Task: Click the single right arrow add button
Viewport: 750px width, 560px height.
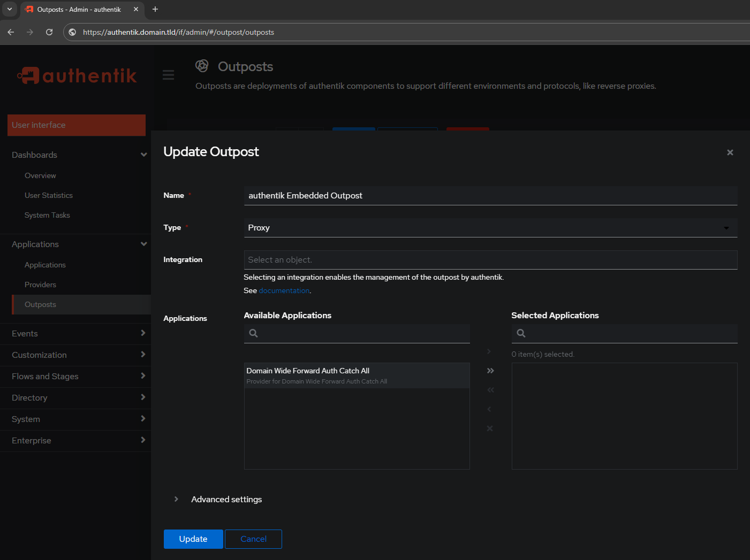Action: point(489,351)
